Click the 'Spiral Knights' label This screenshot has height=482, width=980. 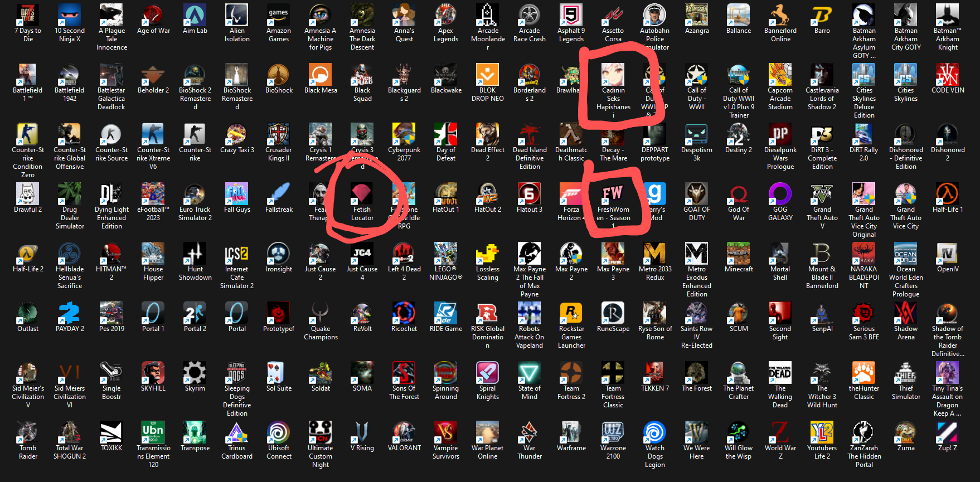tap(488, 393)
